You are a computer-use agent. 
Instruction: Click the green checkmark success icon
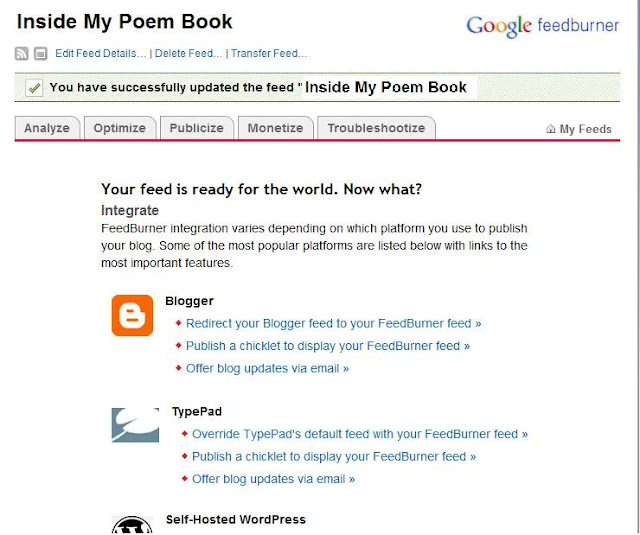35,88
